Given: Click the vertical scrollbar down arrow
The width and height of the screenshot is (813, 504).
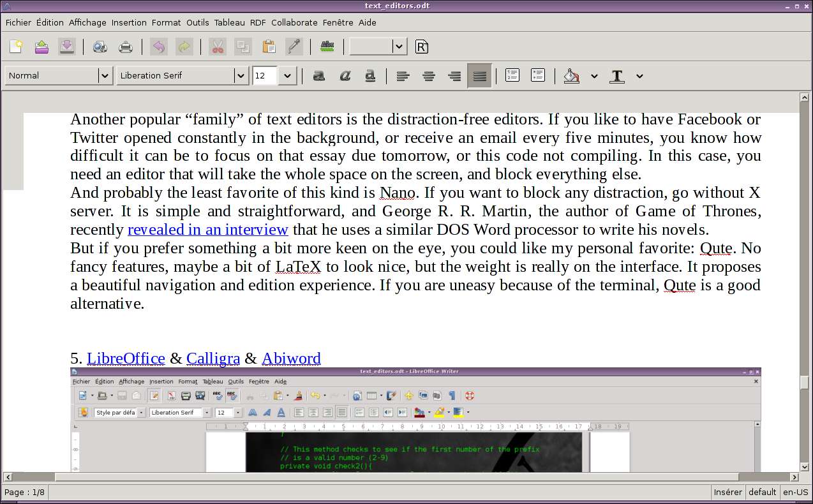Looking at the screenshot, I should tap(805, 467).
